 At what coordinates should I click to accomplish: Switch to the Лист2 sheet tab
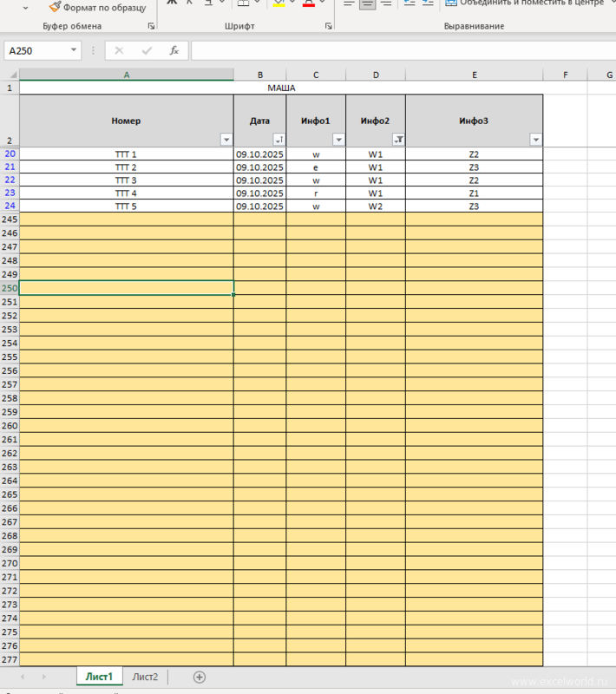145,677
